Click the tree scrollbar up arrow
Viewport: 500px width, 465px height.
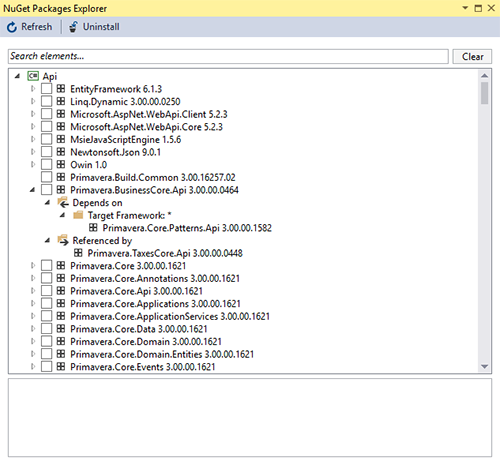[484, 76]
